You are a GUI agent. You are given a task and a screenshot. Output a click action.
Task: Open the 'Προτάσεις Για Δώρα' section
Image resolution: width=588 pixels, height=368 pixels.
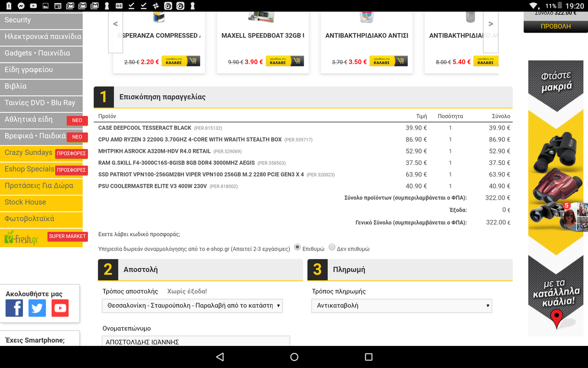pyautogui.click(x=41, y=186)
